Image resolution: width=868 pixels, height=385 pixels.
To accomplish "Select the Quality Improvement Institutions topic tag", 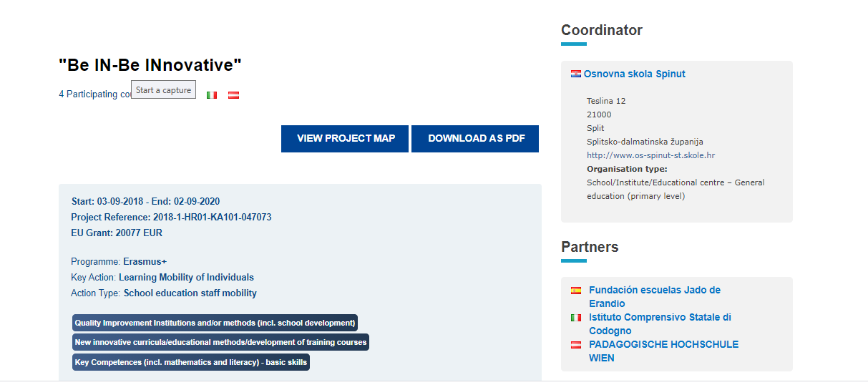I will pyautogui.click(x=215, y=323).
